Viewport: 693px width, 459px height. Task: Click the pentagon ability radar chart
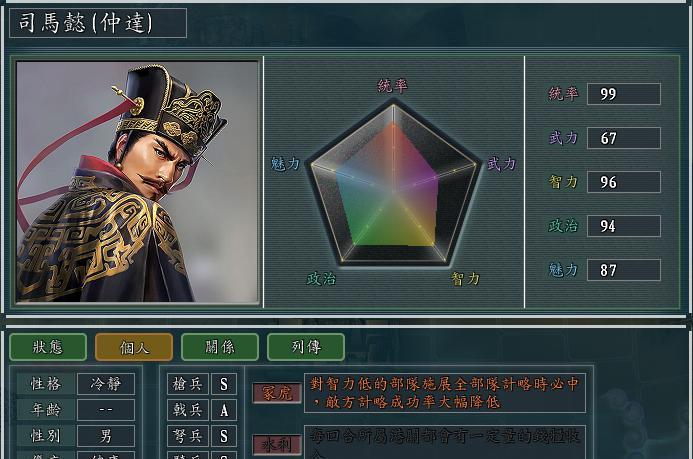tap(393, 182)
